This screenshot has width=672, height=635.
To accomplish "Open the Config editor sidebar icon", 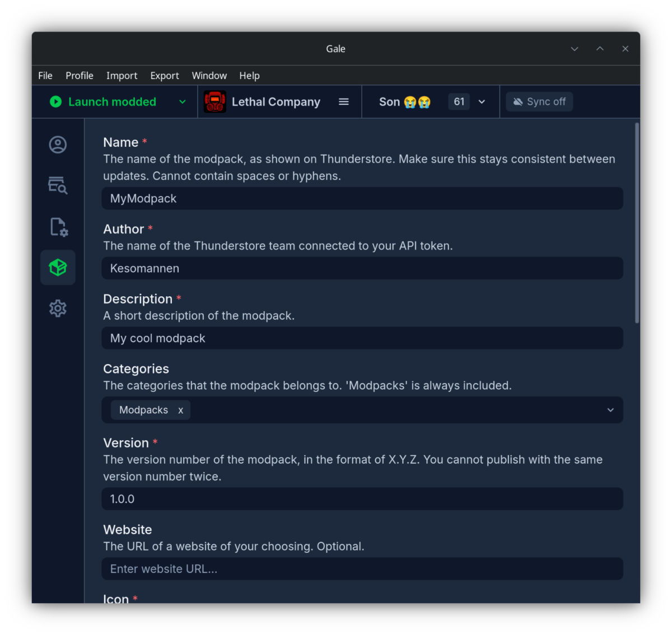I will [x=58, y=227].
